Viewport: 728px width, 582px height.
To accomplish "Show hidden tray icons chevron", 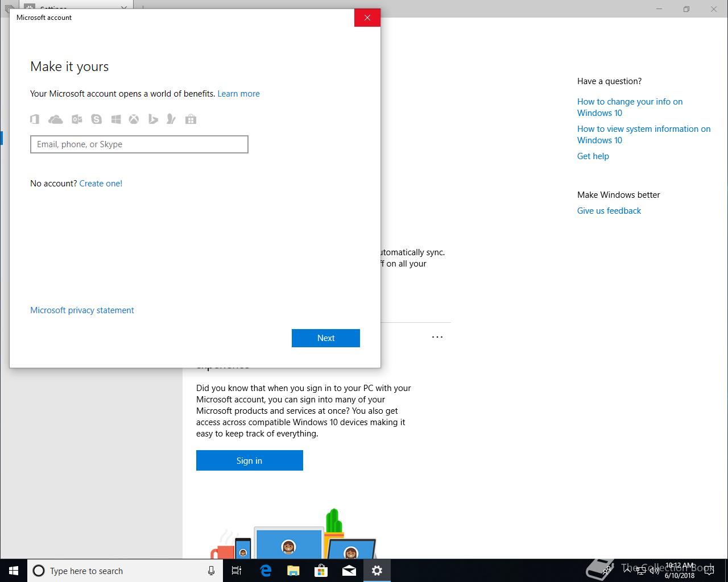I will (627, 571).
